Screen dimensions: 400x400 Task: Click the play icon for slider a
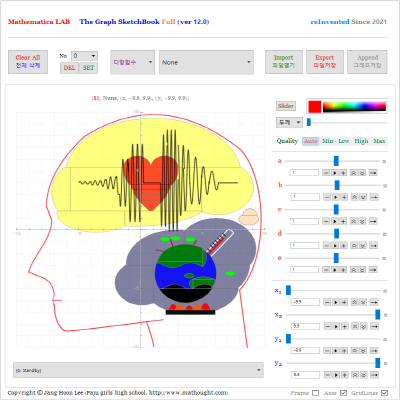(x=335, y=173)
